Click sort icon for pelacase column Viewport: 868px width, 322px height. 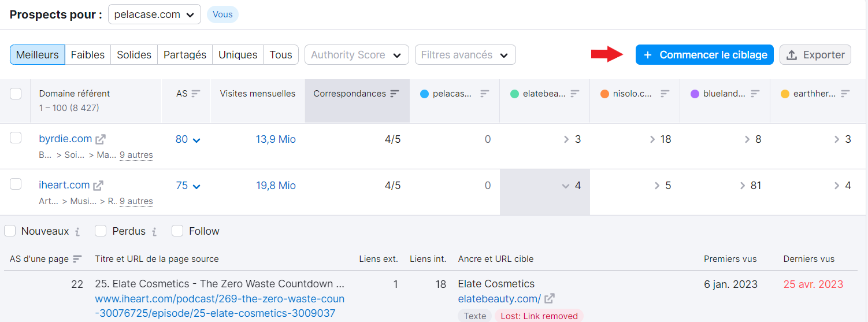coord(485,94)
